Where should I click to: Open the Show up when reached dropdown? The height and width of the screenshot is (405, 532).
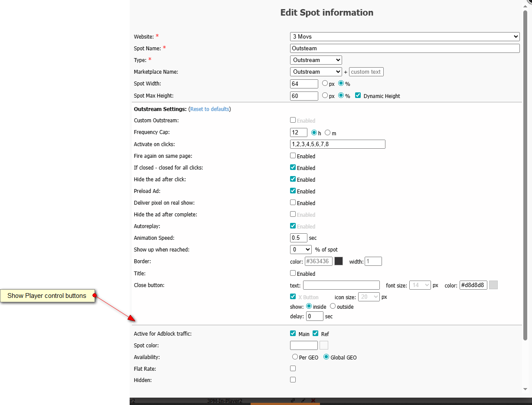(x=301, y=249)
